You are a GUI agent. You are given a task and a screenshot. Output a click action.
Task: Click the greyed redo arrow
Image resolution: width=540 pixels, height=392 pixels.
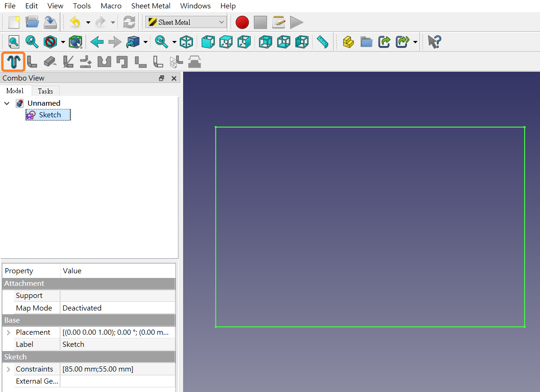pyautogui.click(x=100, y=22)
